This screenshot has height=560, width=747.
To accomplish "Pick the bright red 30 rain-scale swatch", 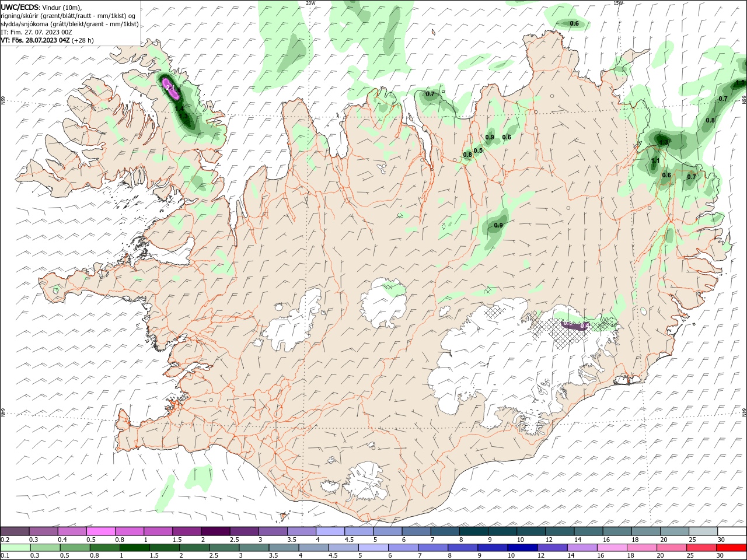I will tap(732, 548).
